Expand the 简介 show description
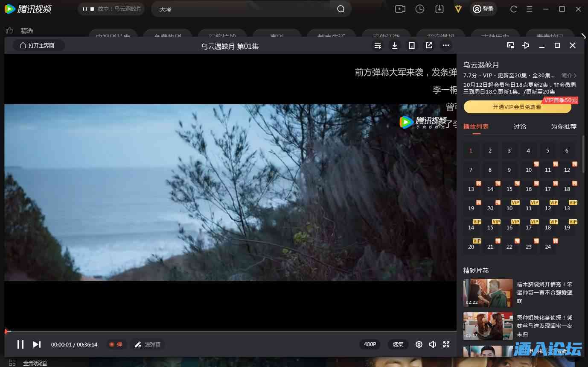588x367 pixels. click(569, 75)
